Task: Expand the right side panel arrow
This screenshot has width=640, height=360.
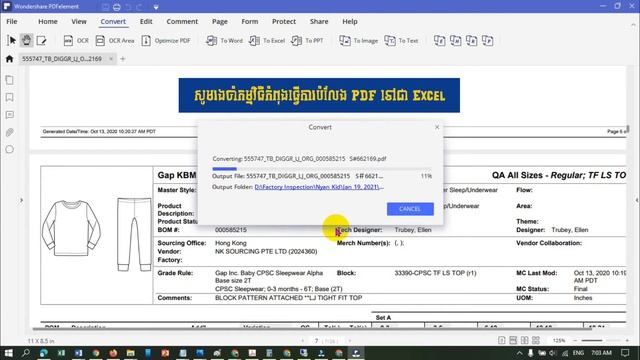Action: (637, 200)
